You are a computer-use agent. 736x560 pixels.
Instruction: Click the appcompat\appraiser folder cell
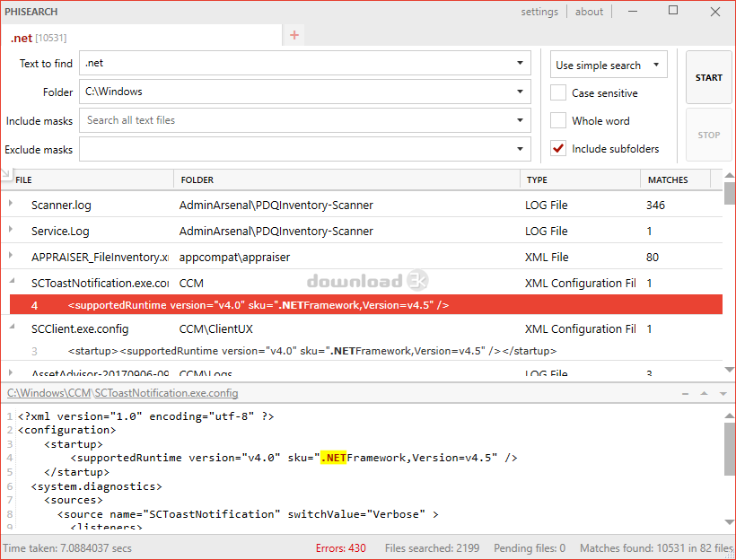tap(234, 258)
